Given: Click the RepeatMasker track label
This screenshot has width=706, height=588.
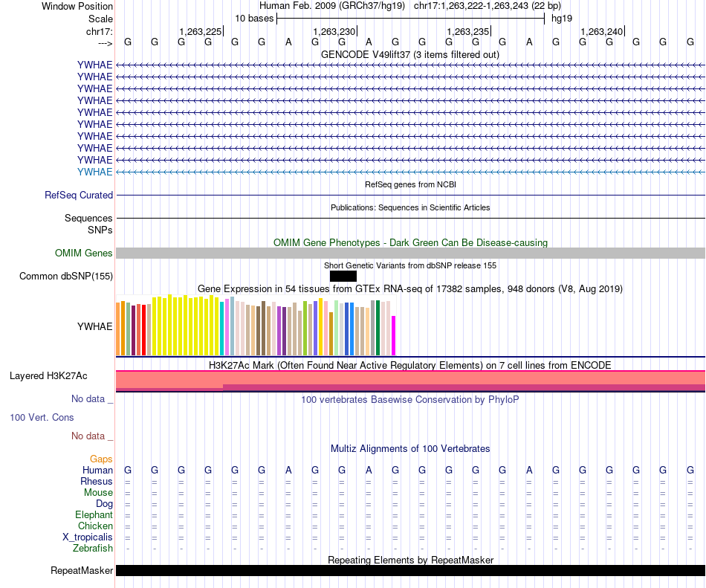Looking at the screenshot, I should tap(82, 571).
